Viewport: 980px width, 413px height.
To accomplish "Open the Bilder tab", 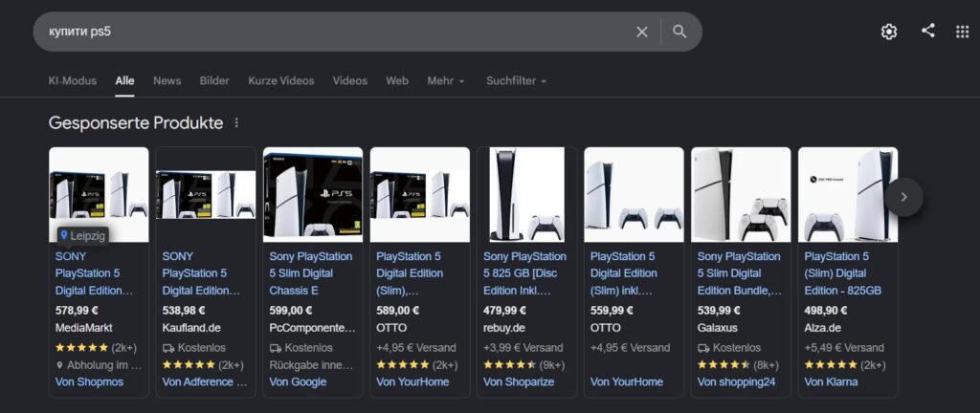I will click(214, 80).
